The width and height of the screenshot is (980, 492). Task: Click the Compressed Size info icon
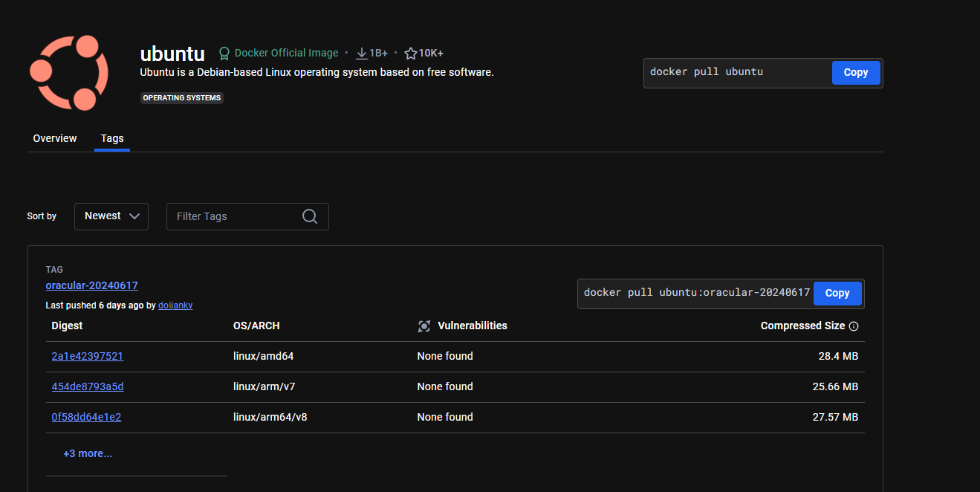[x=854, y=326]
